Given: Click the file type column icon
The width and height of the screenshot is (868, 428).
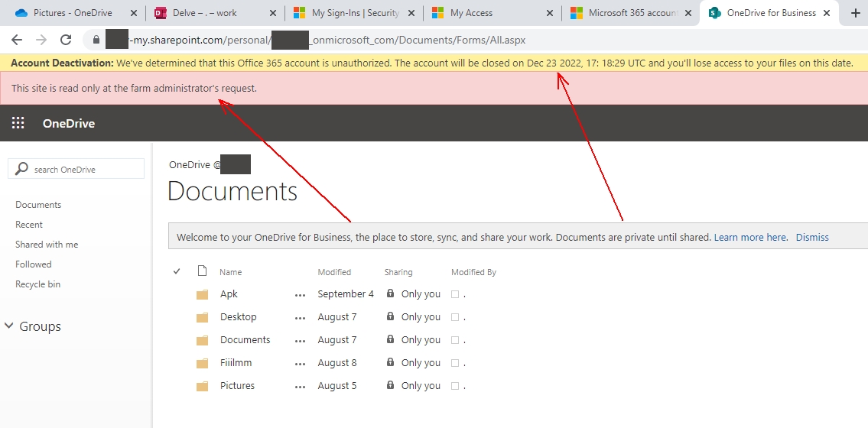Looking at the screenshot, I should (x=202, y=271).
